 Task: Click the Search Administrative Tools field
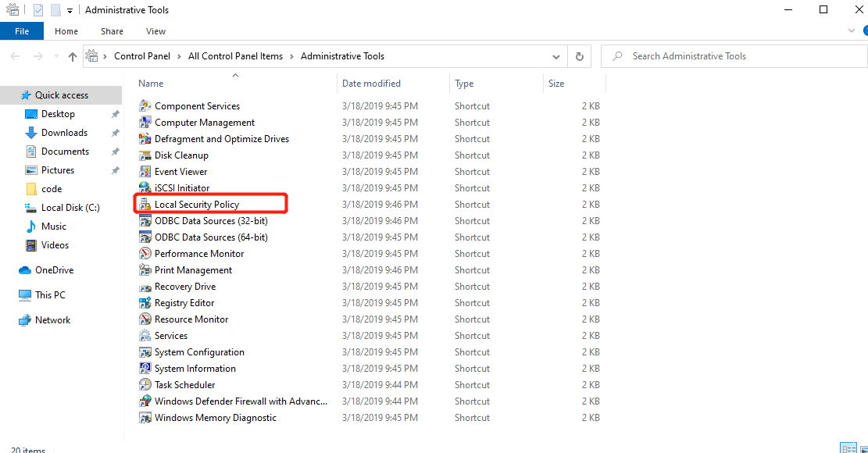click(x=734, y=56)
